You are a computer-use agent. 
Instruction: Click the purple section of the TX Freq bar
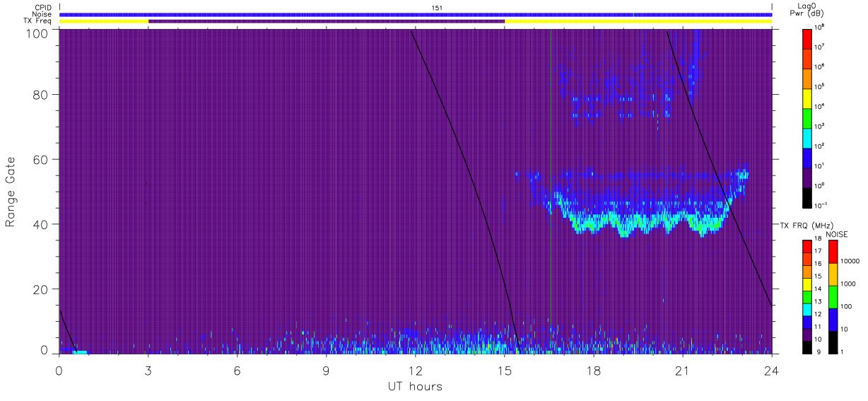click(327, 21)
